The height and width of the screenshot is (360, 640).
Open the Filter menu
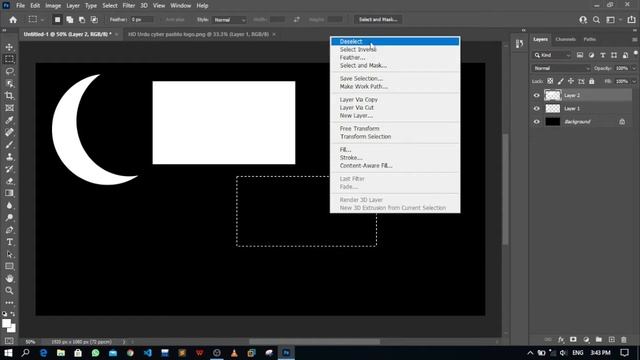129,6
